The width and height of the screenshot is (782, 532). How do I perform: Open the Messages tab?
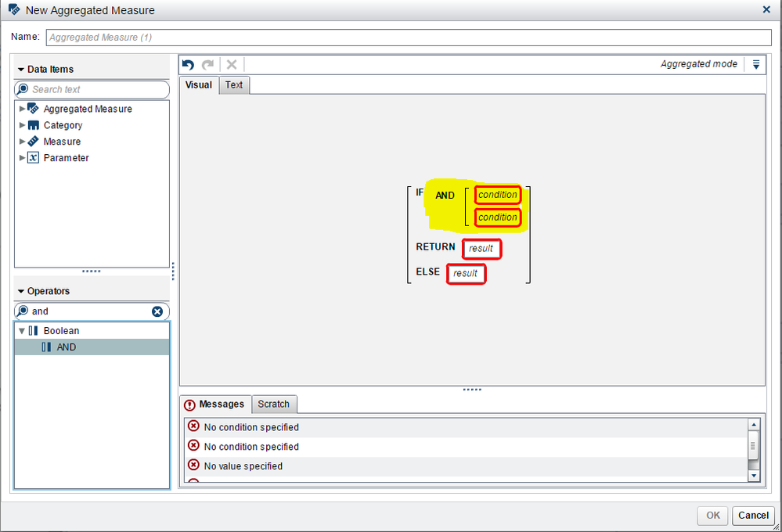point(215,404)
